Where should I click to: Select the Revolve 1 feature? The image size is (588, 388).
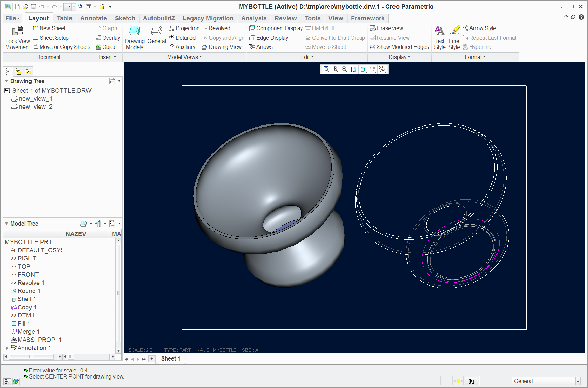[x=28, y=283]
